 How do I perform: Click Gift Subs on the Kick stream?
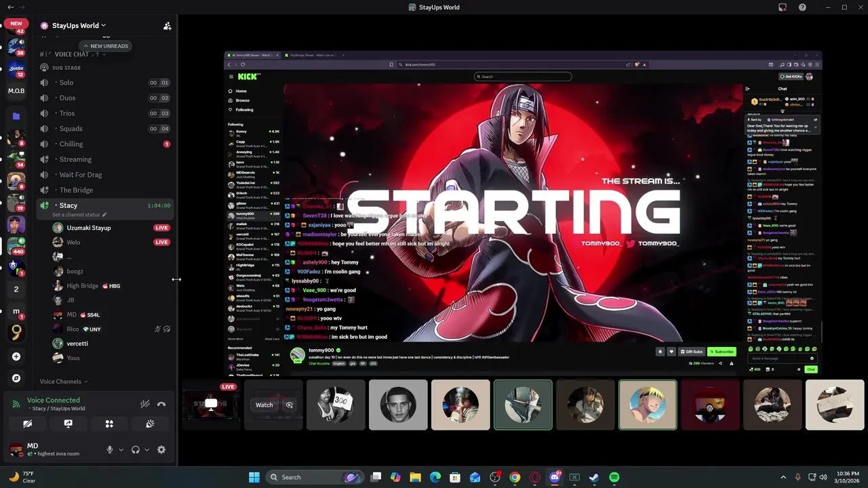tap(692, 352)
